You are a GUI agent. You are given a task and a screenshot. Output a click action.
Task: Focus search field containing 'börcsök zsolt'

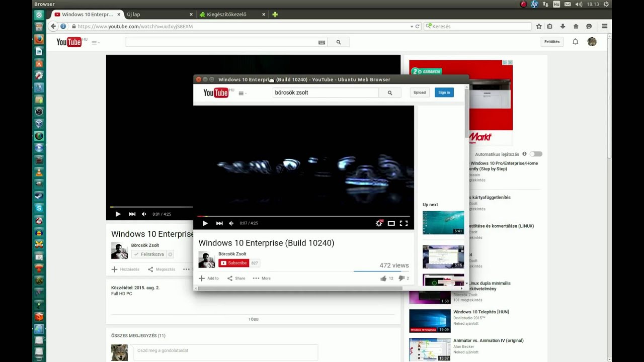326,93
